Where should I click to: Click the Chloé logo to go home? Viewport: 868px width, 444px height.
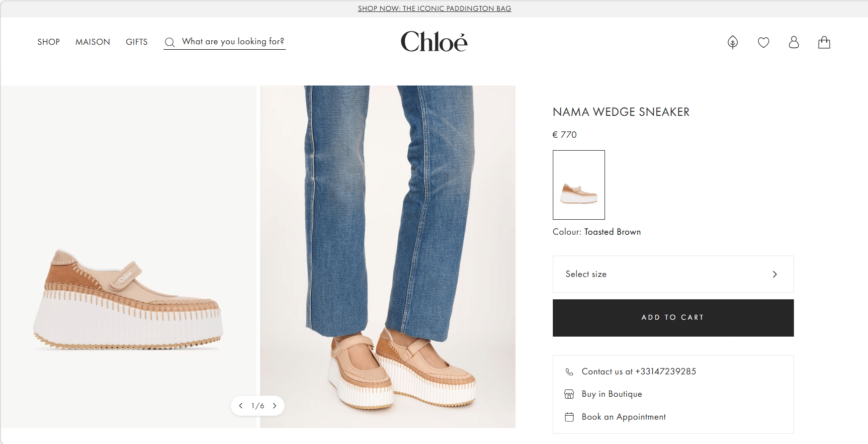(x=434, y=42)
